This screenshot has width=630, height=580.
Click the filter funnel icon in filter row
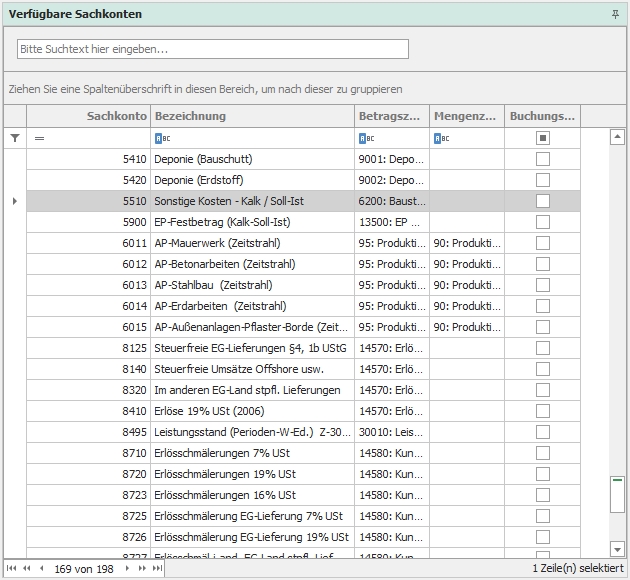(14, 139)
